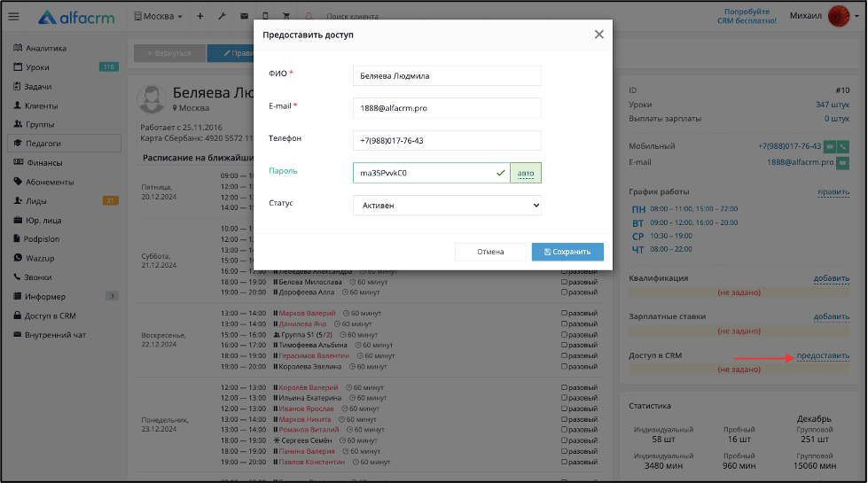The height and width of the screenshot is (483, 868).
Task: Close the Предоставить доступ dialog
Action: pos(599,35)
